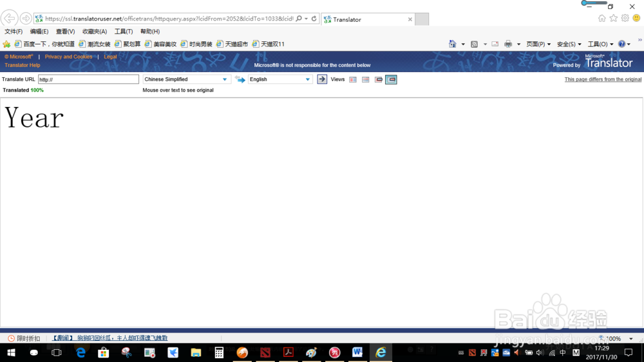Screen dimensions: 644x362
Task: Open Calculator from taskbar
Action: point(219,352)
